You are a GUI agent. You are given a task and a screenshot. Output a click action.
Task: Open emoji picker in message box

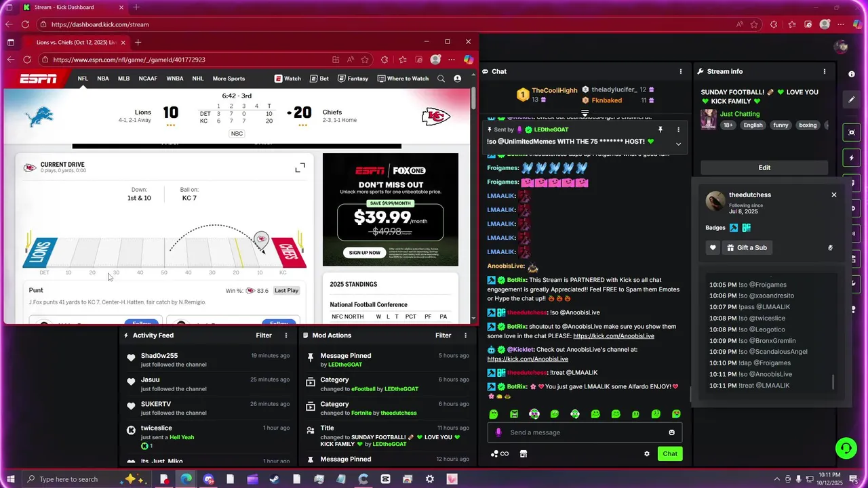(672, 432)
